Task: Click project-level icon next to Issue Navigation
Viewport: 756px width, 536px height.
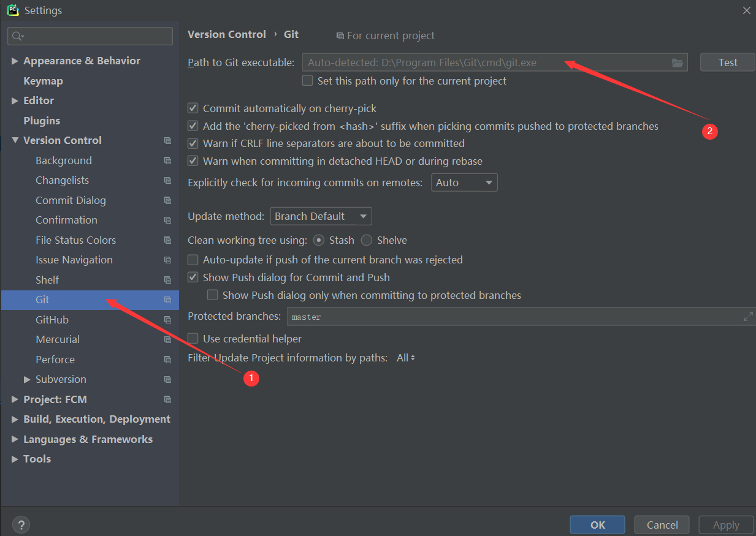Action: click(x=167, y=260)
